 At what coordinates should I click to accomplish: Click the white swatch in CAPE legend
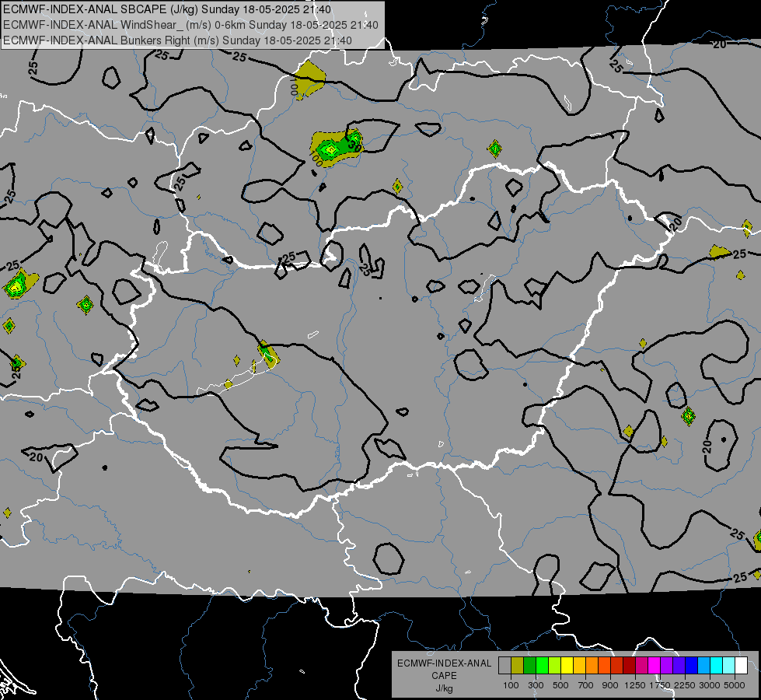pyautogui.click(x=741, y=665)
